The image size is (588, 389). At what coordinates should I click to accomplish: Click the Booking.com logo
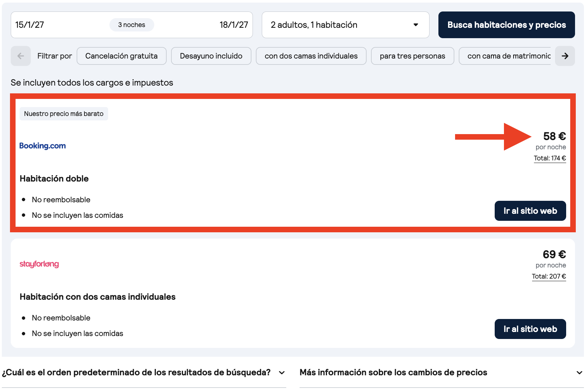[x=43, y=146]
